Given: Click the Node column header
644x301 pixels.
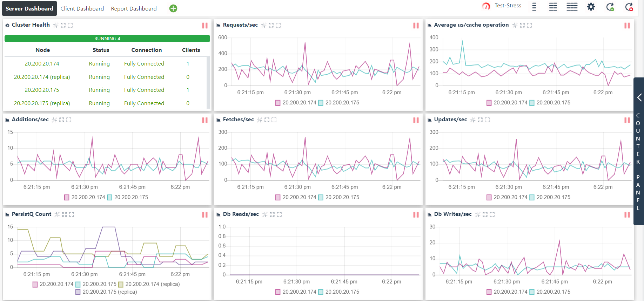Looking at the screenshot, I should coord(42,50).
